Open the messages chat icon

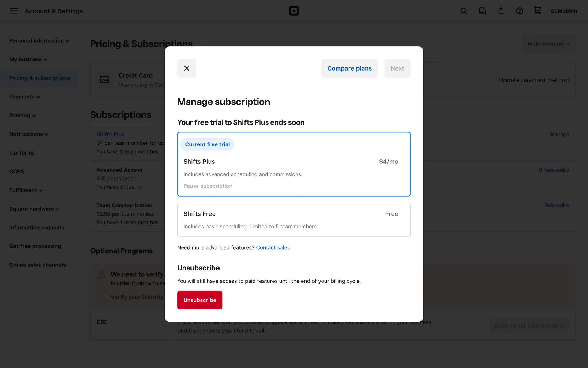click(x=482, y=11)
